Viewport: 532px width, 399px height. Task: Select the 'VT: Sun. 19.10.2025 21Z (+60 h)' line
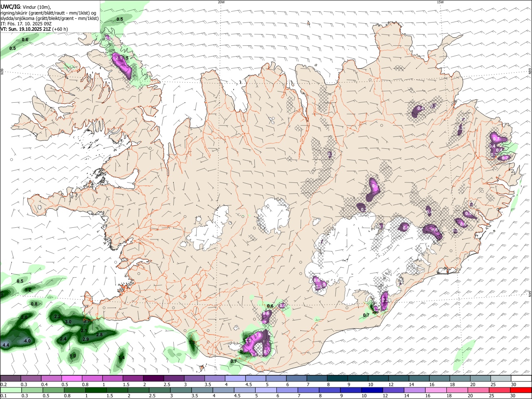(x=34, y=29)
